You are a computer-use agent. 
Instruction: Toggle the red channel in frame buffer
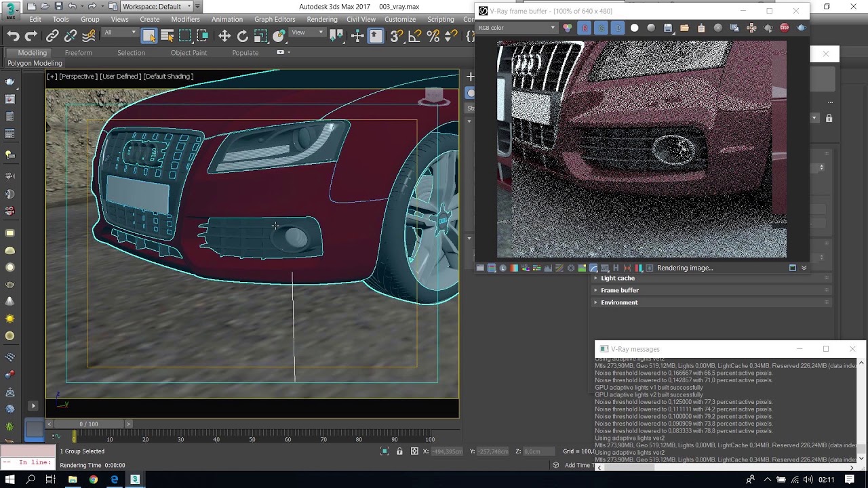point(585,28)
